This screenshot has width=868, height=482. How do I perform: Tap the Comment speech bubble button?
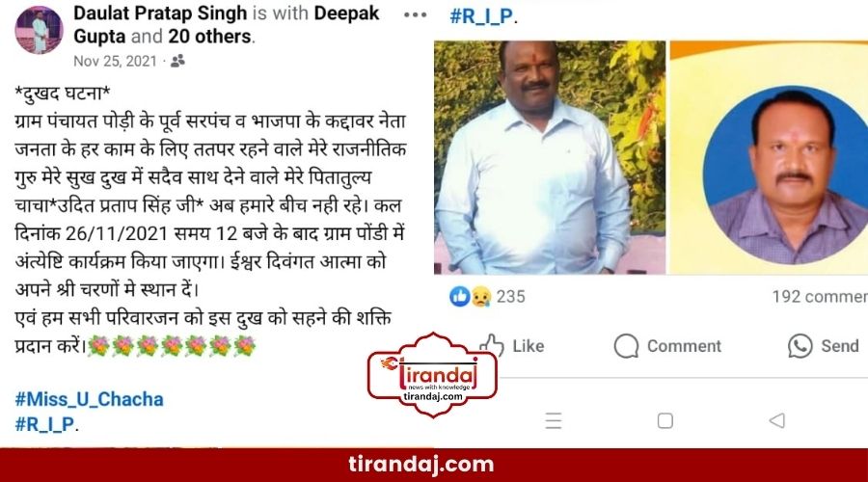pyautogui.click(x=667, y=346)
